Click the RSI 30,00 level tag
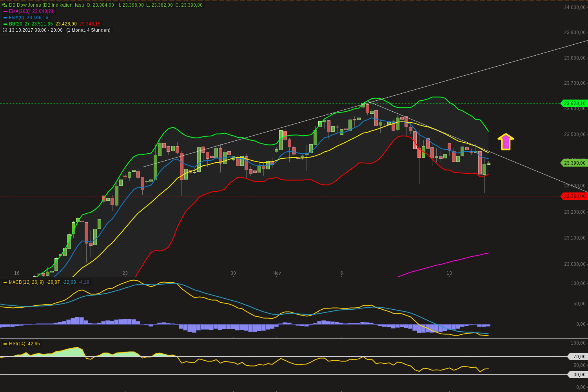Image resolution: width=588 pixels, height=392 pixels. coord(577,375)
